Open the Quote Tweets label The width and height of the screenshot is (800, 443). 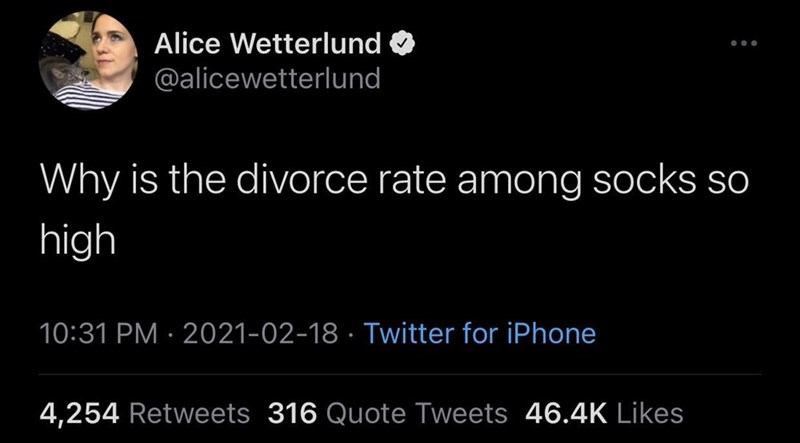(x=416, y=413)
